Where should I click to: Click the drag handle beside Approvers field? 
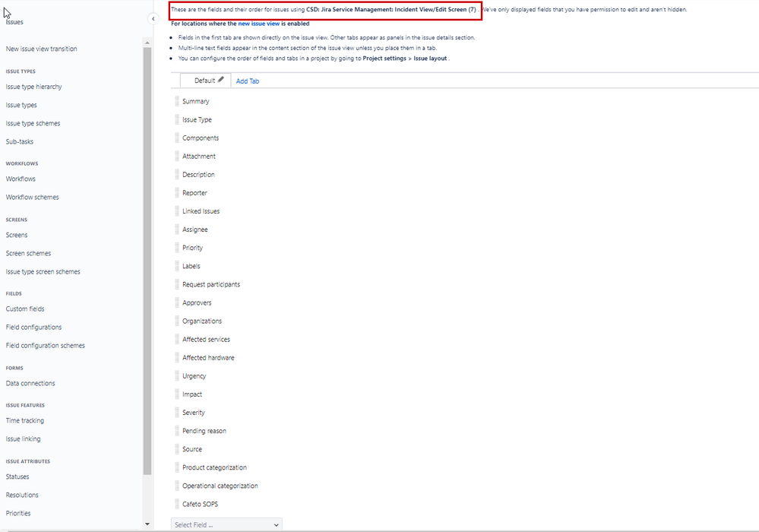coord(177,303)
